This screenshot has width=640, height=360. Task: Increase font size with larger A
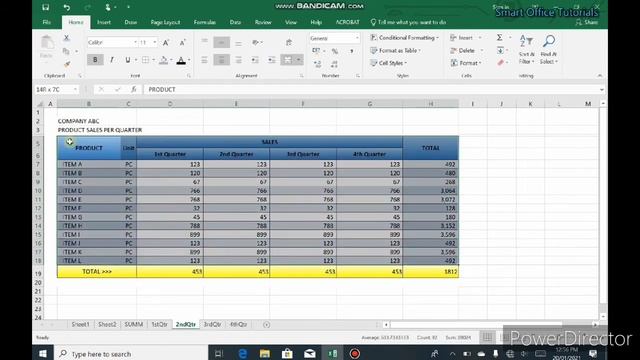pos(166,42)
